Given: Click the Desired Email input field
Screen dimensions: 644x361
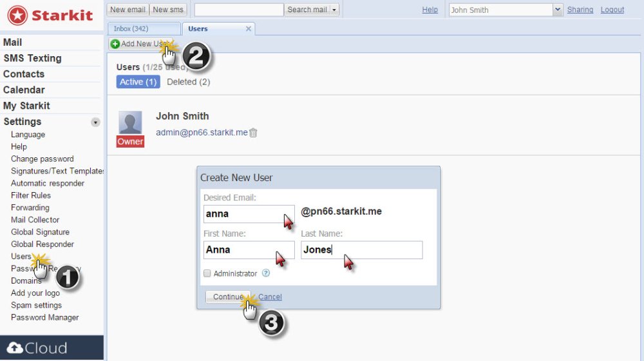Looking at the screenshot, I should point(249,214).
